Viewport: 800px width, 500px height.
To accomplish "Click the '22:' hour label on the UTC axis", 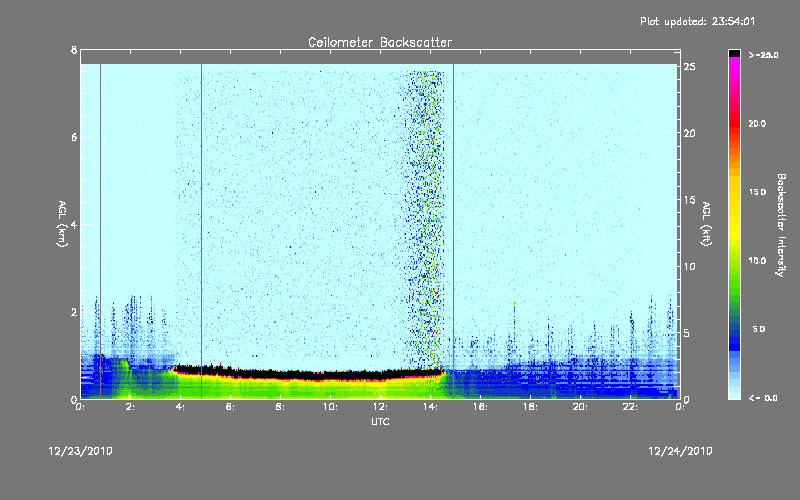I will (x=630, y=407).
